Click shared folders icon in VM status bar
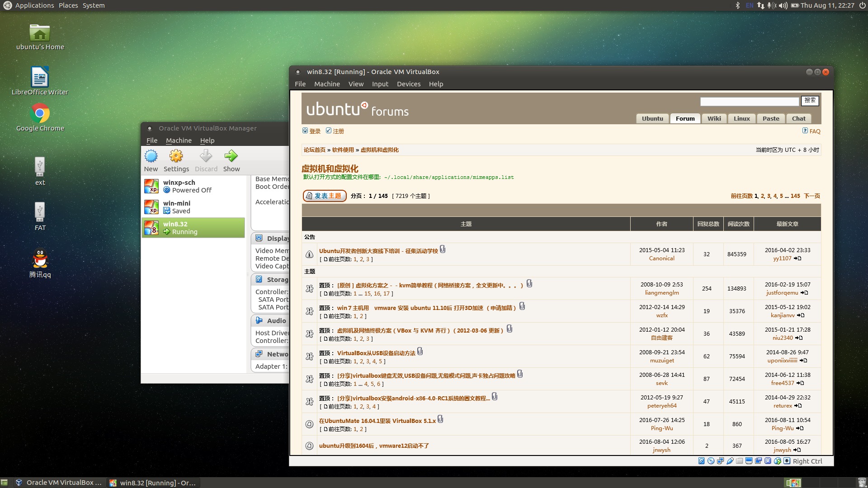 click(x=739, y=461)
